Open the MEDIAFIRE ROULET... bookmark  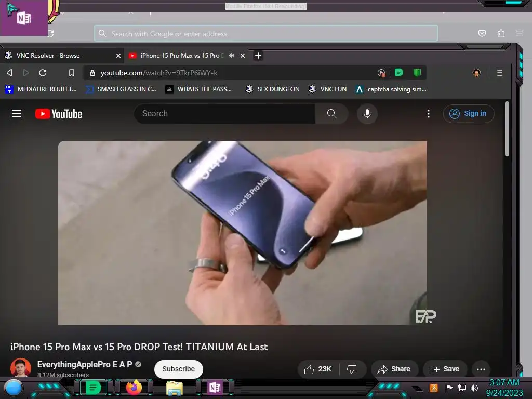[41, 89]
